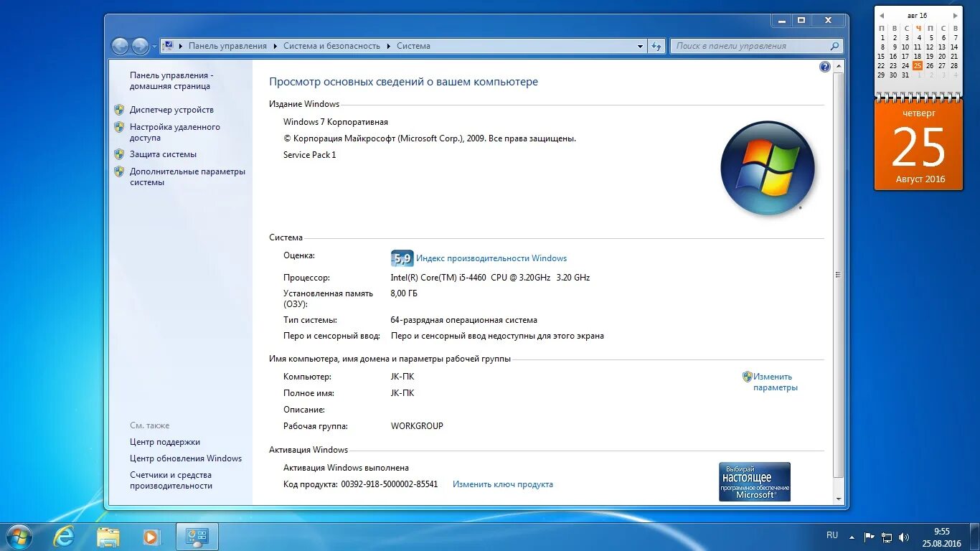Click the Windows logo image
The width and height of the screenshot is (980, 551).
(768, 168)
